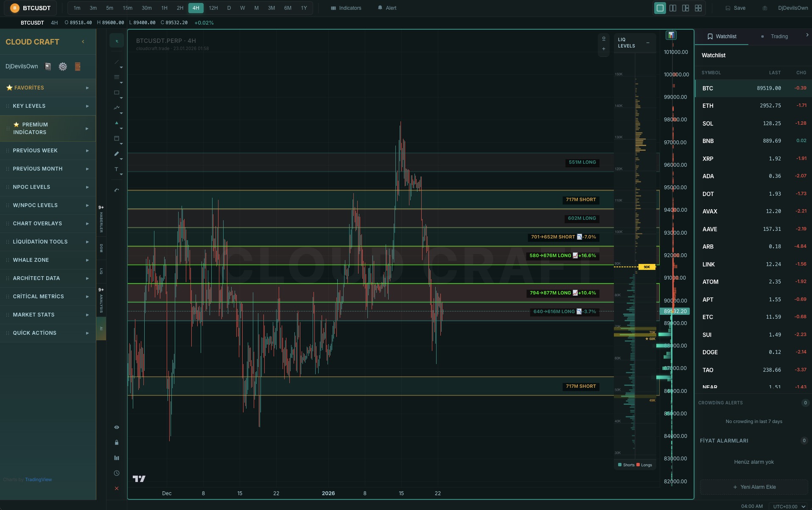Expand the PREMİUM INDİCATORS section
This screenshot has height=510, width=812.
click(x=48, y=129)
